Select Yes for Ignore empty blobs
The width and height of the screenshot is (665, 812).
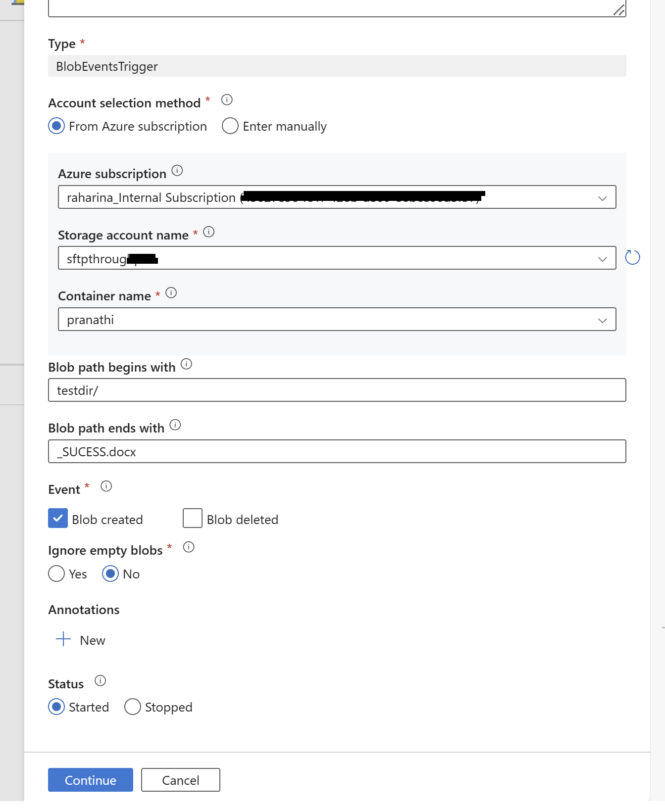[56, 573]
